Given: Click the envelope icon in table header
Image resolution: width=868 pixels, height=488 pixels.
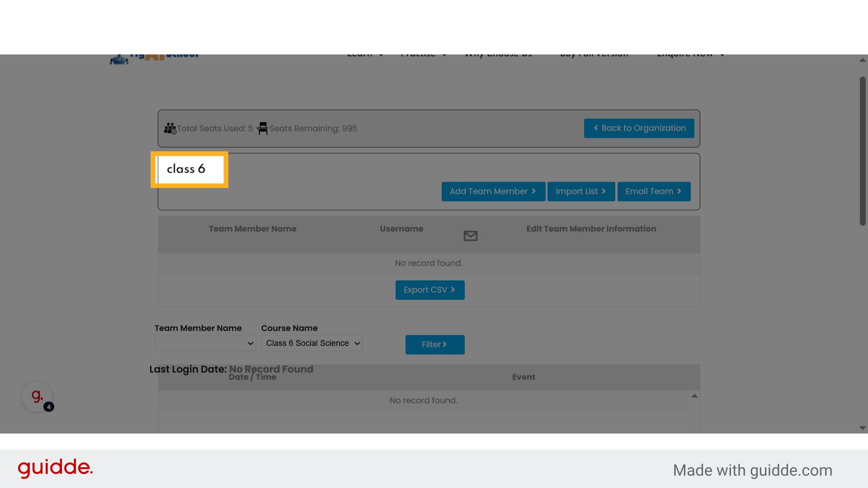Looking at the screenshot, I should coord(470,236).
